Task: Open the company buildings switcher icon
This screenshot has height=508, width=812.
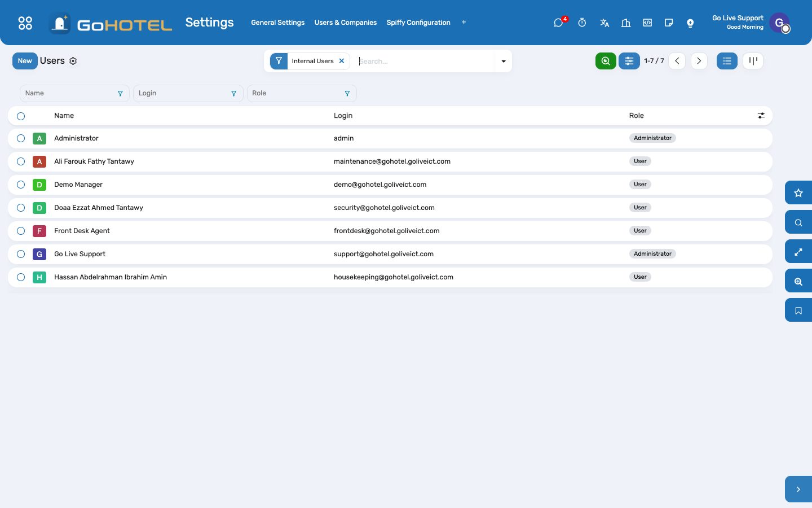Action: click(x=626, y=23)
